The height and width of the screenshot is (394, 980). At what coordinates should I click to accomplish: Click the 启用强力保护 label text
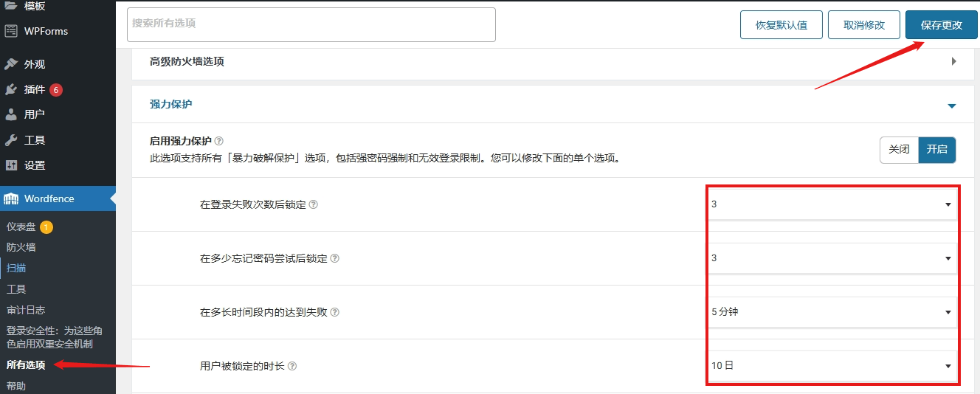pos(181,141)
